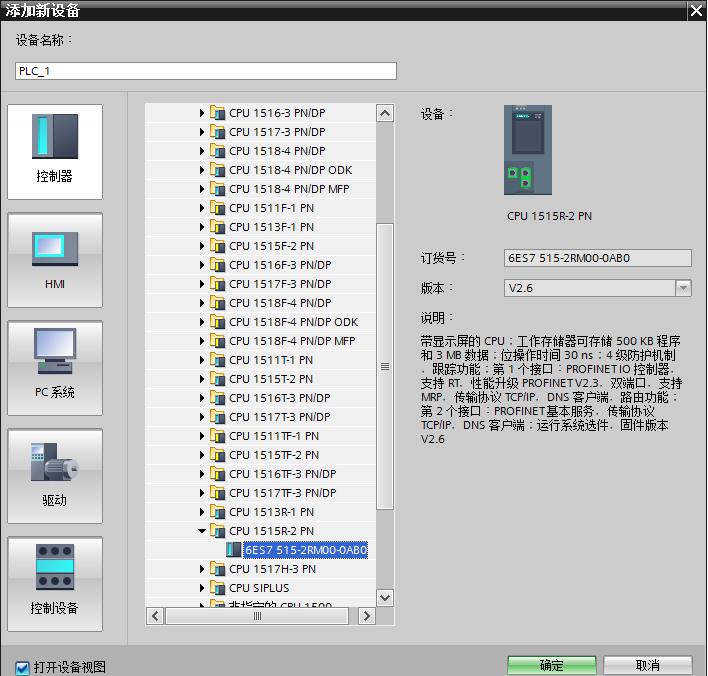Select tree row CPU 1517T-3 PN/DP
The image size is (708, 676).
pos(261,417)
